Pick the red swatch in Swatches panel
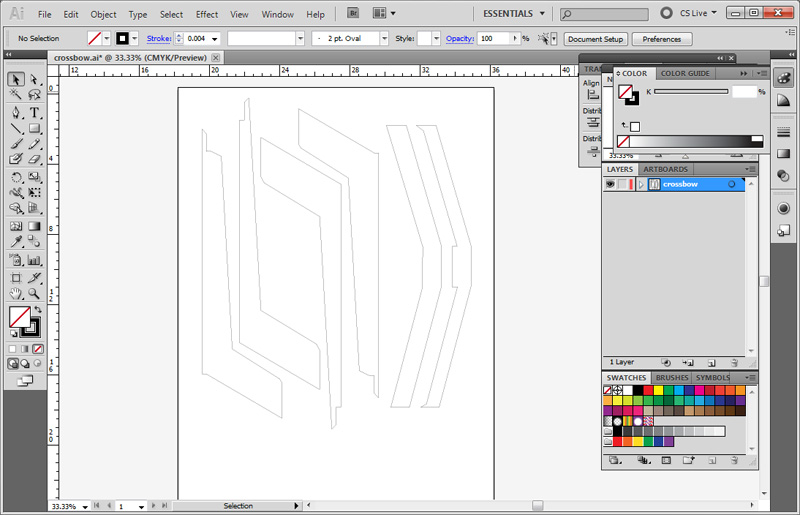This screenshot has width=800, height=515. click(x=648, y=390)
